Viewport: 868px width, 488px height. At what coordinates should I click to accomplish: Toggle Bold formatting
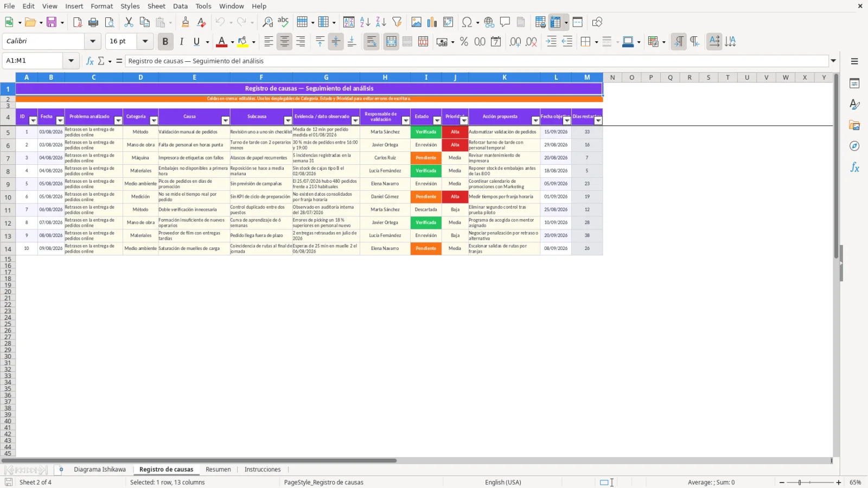point(165,42)
